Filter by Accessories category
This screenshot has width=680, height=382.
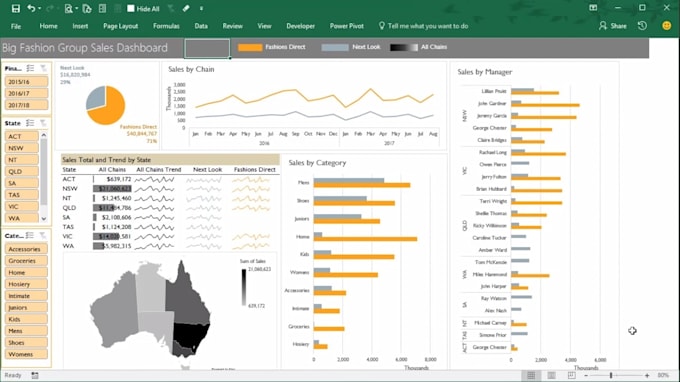coord(26,249)
